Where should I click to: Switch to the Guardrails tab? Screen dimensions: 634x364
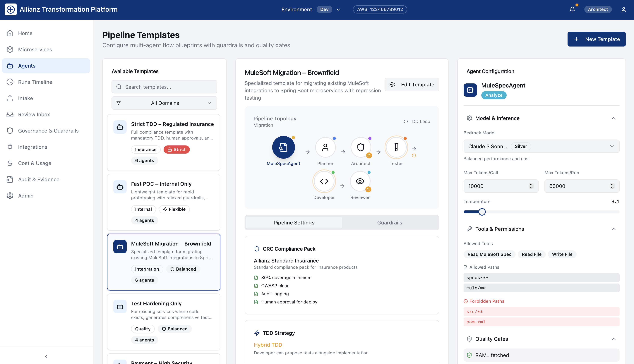390,222
